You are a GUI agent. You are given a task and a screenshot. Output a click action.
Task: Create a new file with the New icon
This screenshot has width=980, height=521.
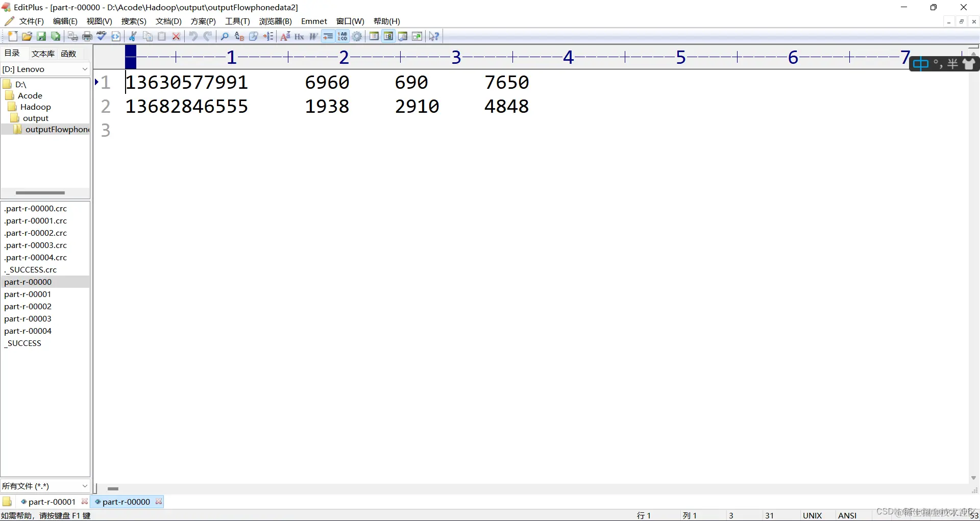(x=13, y=36)
